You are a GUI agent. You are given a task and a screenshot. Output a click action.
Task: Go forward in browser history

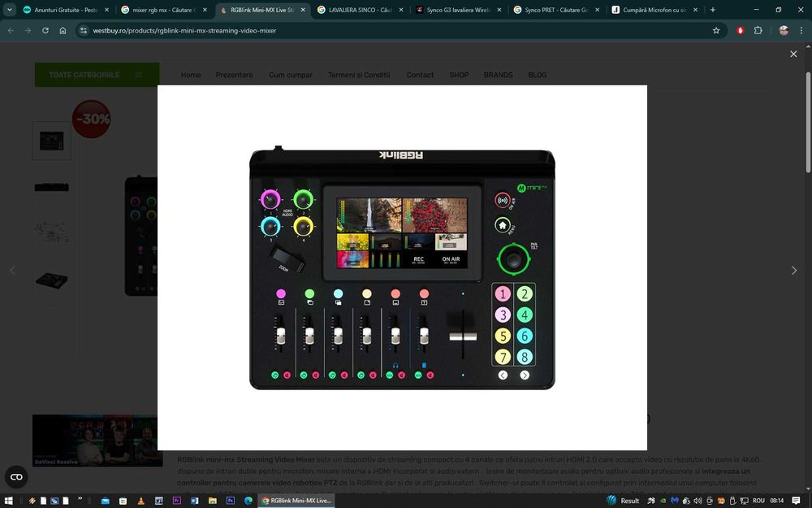click(x=28, y=31)
